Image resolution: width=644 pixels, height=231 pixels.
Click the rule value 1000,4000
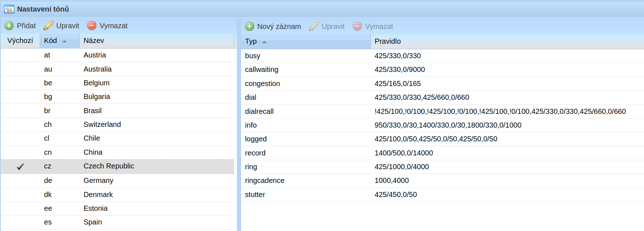pyautogui.click(x=391, y=181)
